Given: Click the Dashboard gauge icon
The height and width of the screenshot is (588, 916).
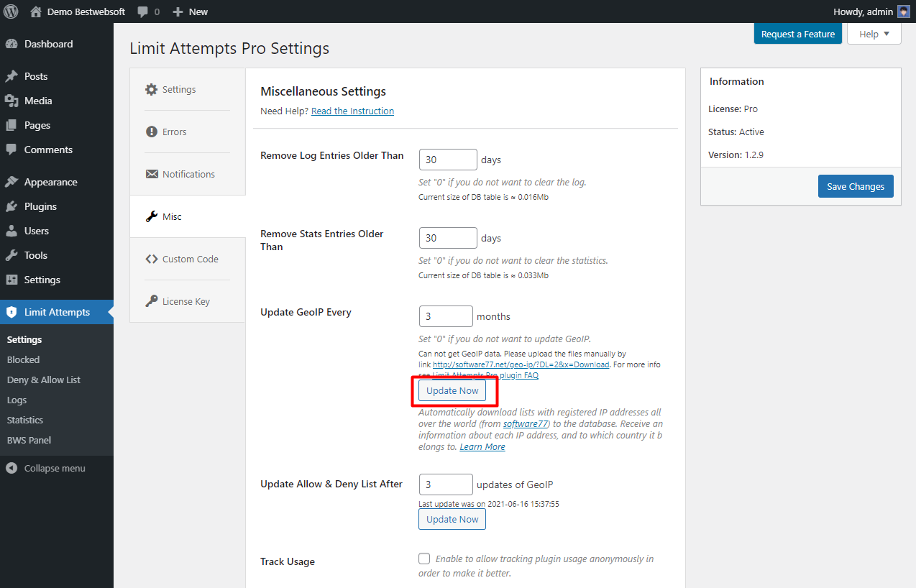Looking at the screenshot, I should (12, 44).
